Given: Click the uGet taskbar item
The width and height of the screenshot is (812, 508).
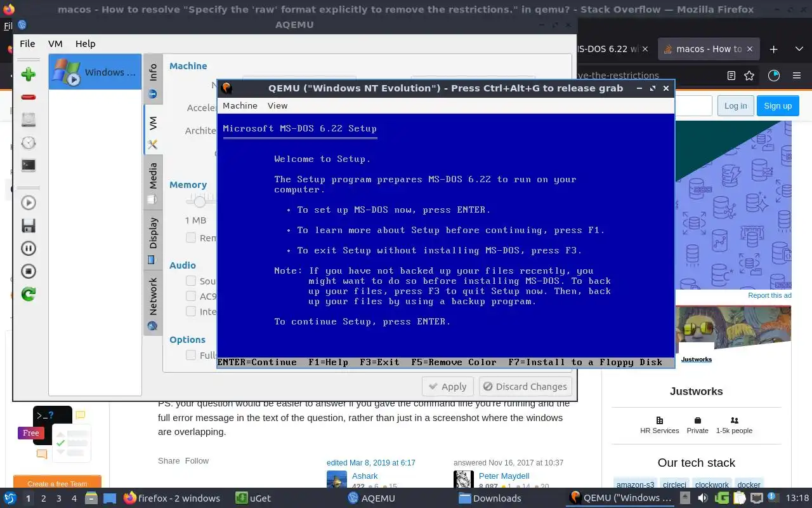Looking at the screenshot, I should (x=253, y=498).
